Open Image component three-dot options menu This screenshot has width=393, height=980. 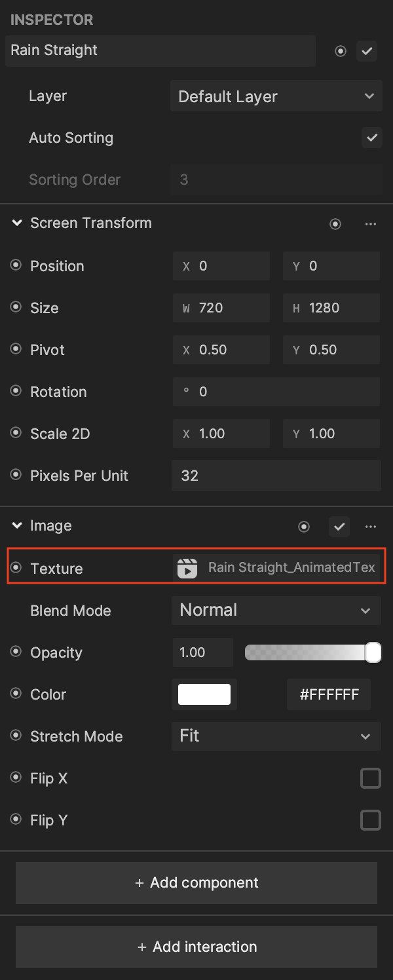[x=371, y=527]
